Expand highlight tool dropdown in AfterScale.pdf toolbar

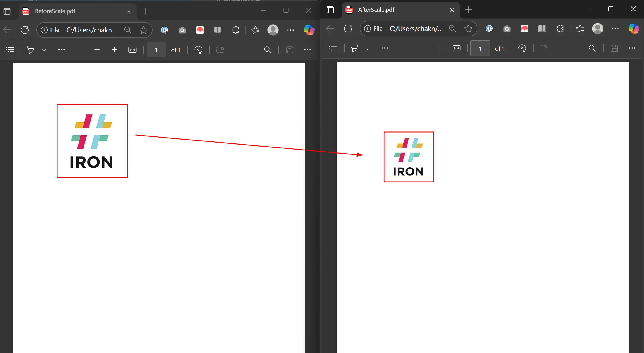click(367, 49)
